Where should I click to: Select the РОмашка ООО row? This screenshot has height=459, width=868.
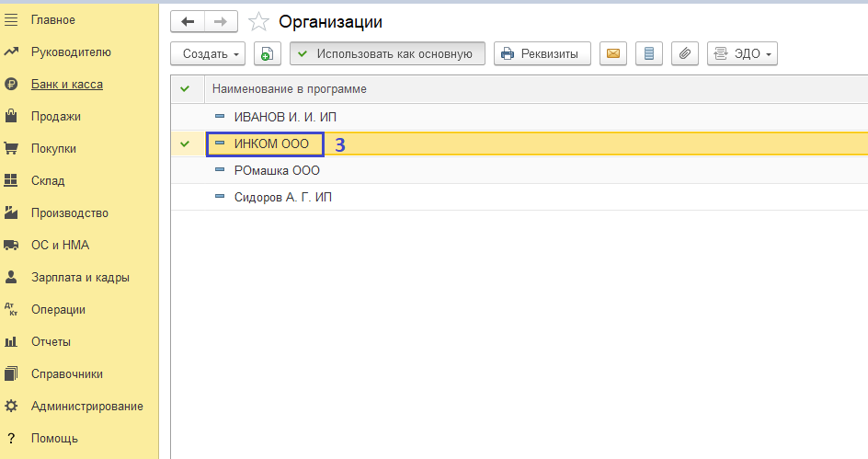coord(277,170)
